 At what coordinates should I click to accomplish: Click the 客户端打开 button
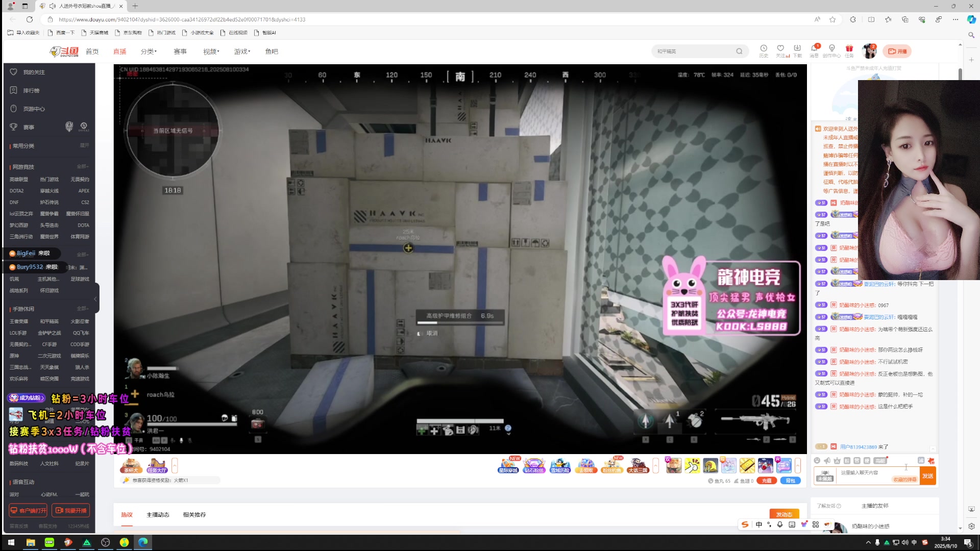[x=28, y=510]
